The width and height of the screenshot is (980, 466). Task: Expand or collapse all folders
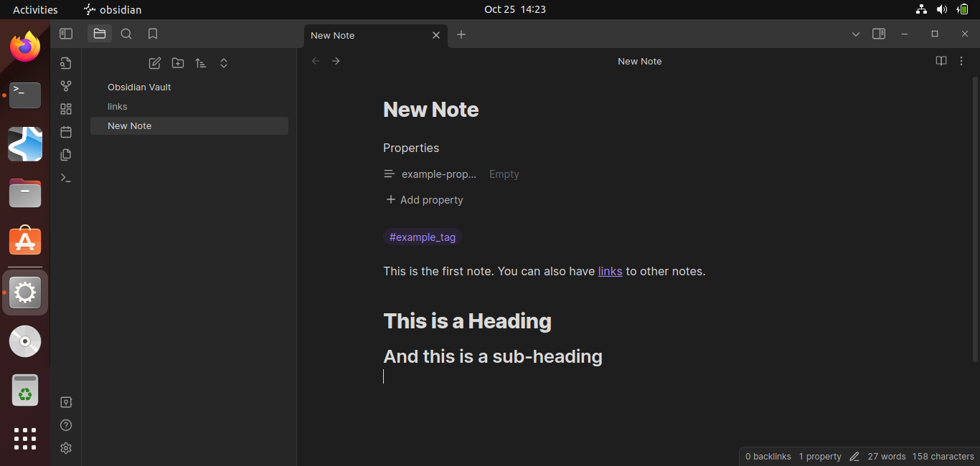point(224,63)
